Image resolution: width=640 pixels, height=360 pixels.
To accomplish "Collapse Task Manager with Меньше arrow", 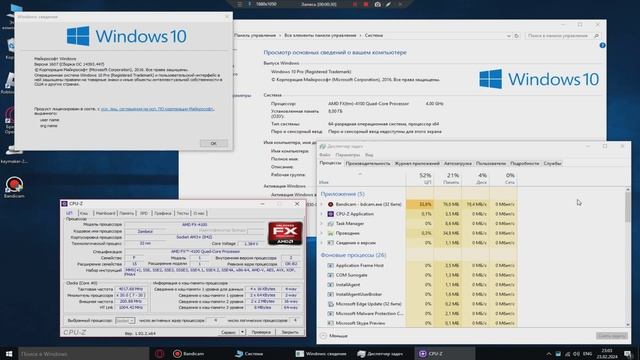I will click(323, 336).
